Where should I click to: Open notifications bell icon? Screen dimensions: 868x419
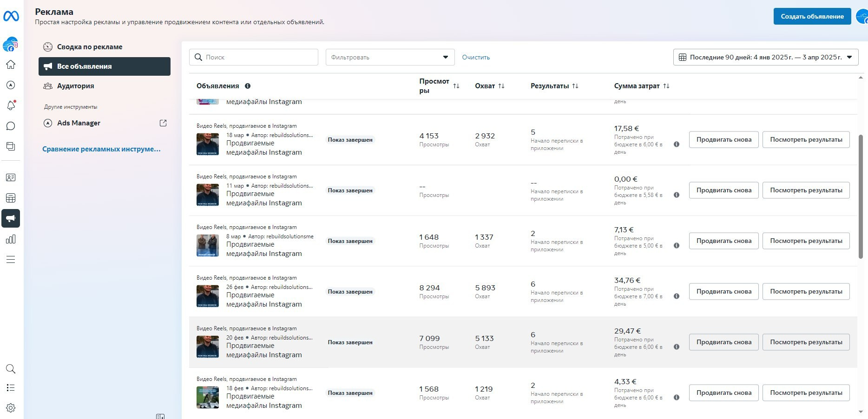click(11, 105)
